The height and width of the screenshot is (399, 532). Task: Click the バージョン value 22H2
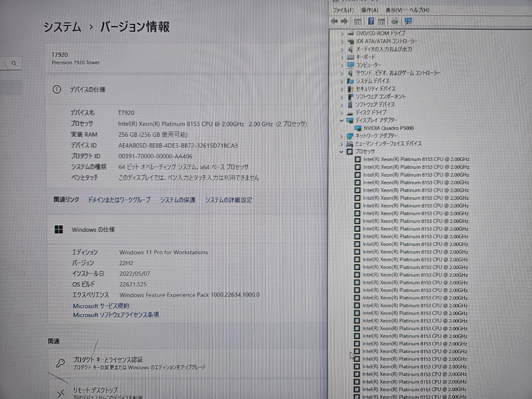click(127, 263)
